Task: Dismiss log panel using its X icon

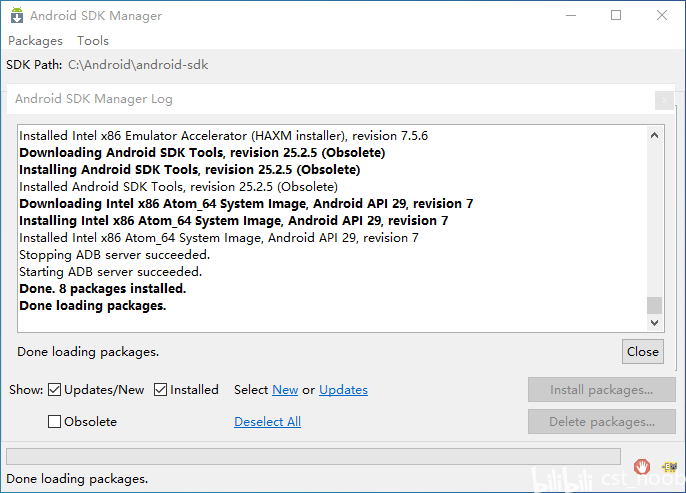Action: pos(663,100)
